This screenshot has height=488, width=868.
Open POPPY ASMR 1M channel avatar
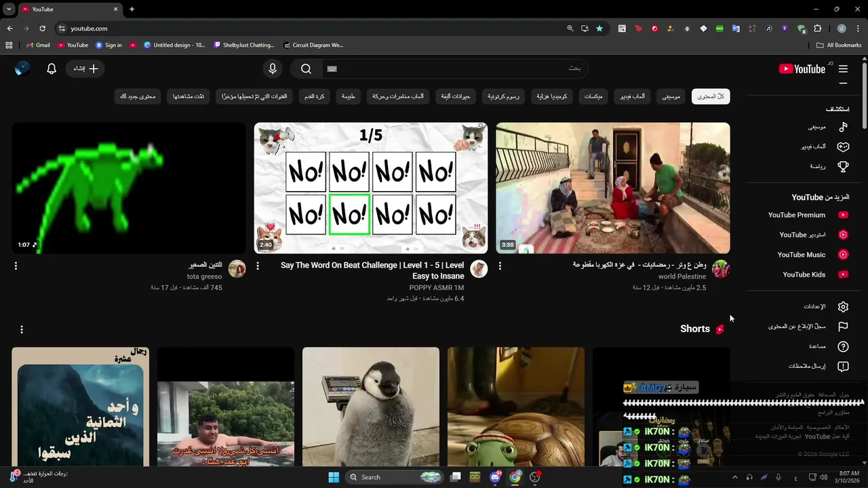click(x=479, y=269)
